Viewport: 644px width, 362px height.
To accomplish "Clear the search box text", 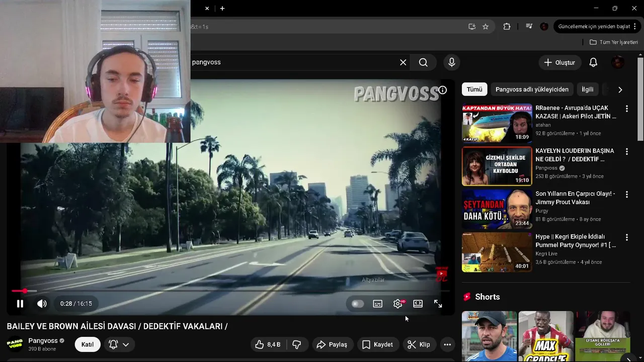I will [403, 62].
